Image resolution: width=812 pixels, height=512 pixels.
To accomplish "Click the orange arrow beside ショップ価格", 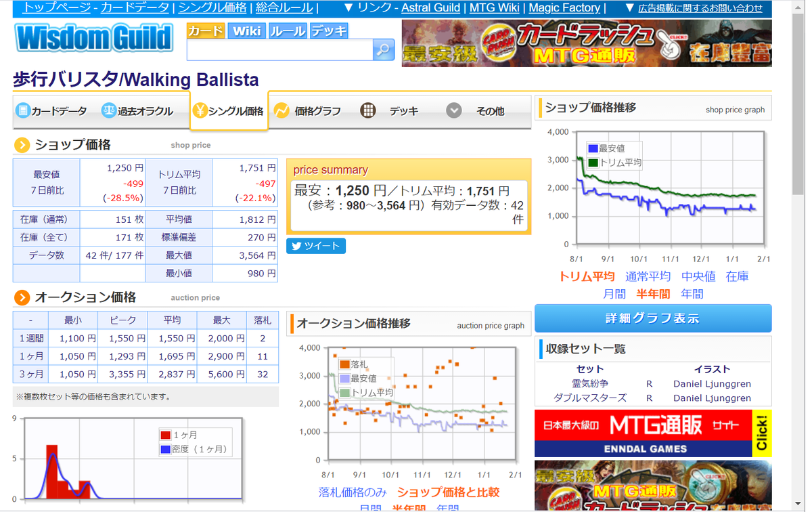I will click(22, 145).
